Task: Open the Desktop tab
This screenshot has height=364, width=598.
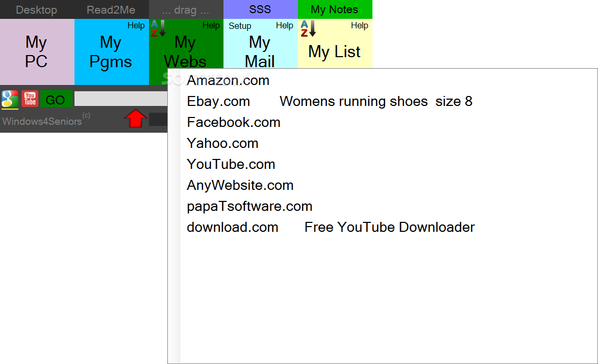Action: (x=37, y=9)
